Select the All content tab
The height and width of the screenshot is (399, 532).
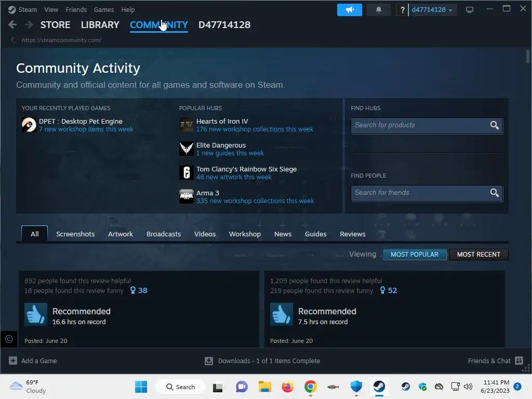click(35, 234)
